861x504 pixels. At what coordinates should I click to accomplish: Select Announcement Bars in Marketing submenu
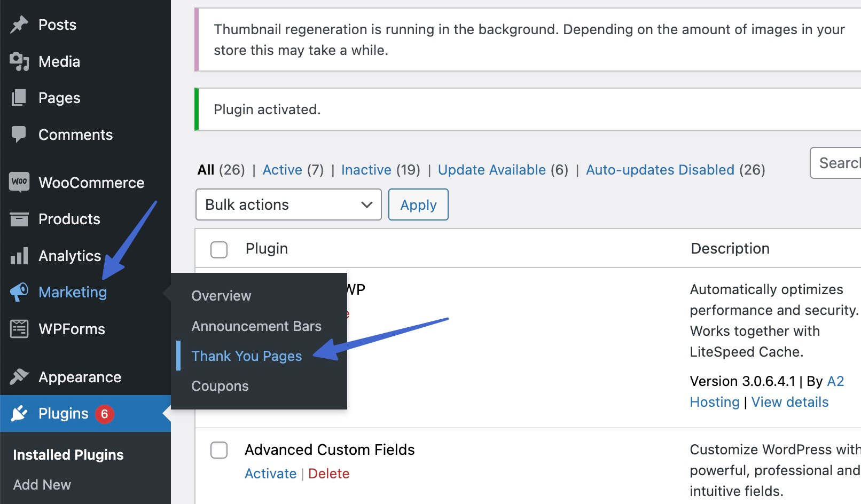point(256,326)
